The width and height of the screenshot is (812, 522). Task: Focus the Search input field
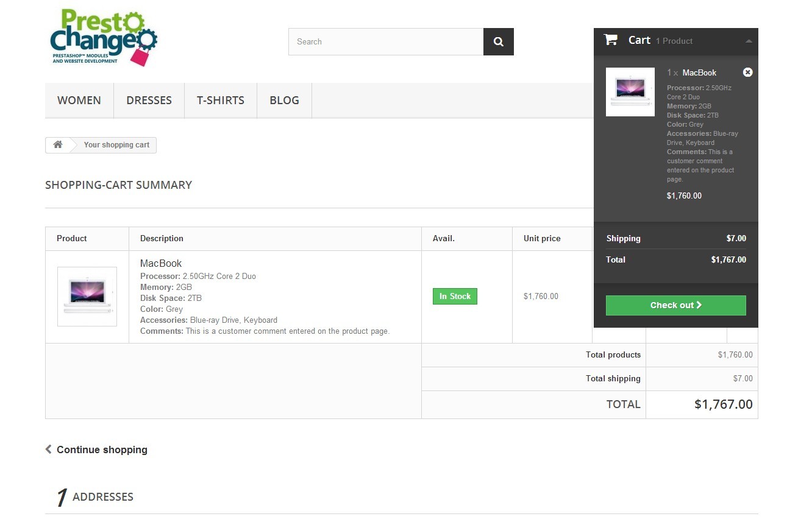point(385,42)
